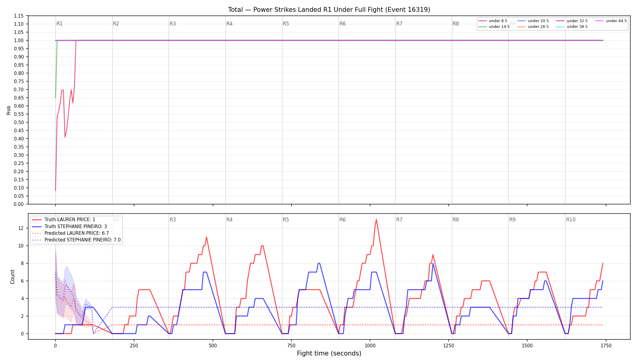The height and width of the screenshot is (364, 637).
Task: Click the purple line swatch beside 'under 32.5'
Action: click(x=561, y=21)
